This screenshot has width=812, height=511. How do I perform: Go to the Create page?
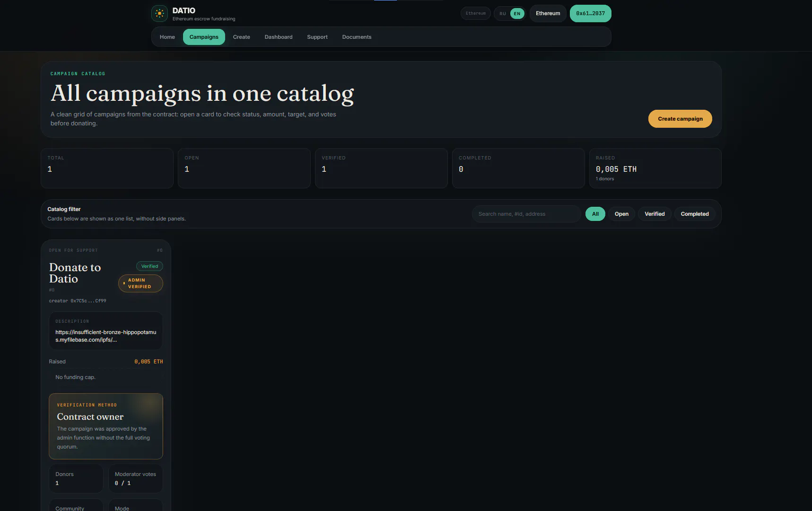(242, 37)
